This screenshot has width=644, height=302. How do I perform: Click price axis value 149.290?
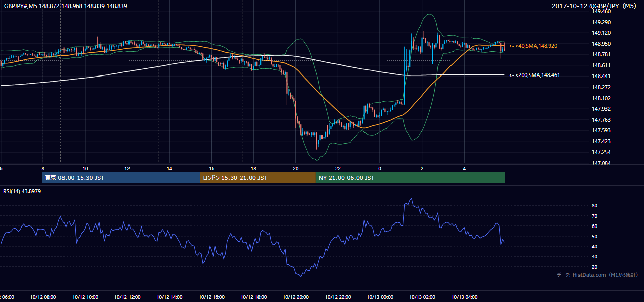[x=601, y=22]
